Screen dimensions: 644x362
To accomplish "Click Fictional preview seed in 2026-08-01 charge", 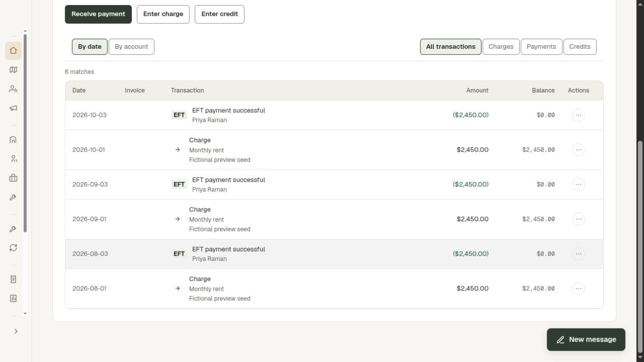I will click(219, 298).
